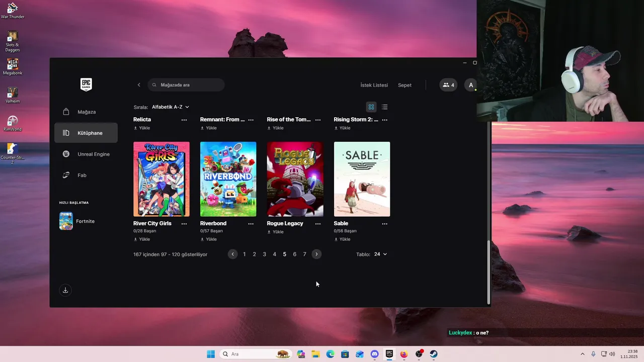Image resolution: width=644 pixels, height=362 pixels.
Task: Open Riverbond cover art
Action: point(228,179)
